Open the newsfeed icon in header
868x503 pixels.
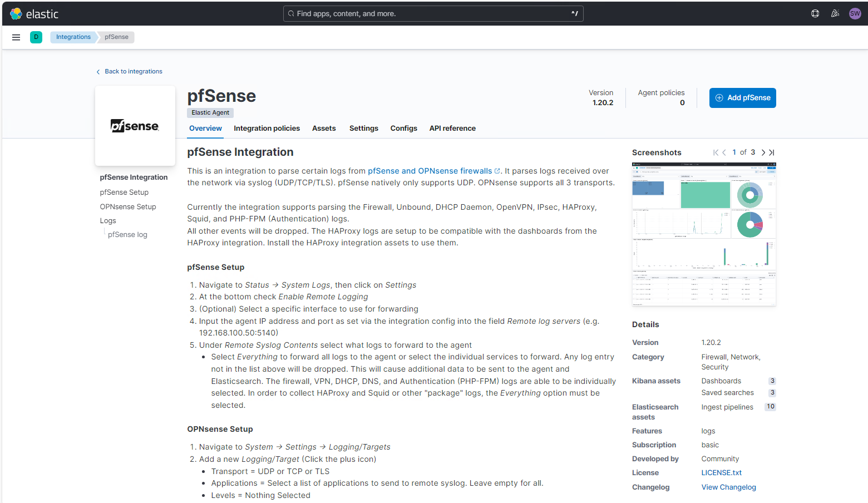coord(835,14)
